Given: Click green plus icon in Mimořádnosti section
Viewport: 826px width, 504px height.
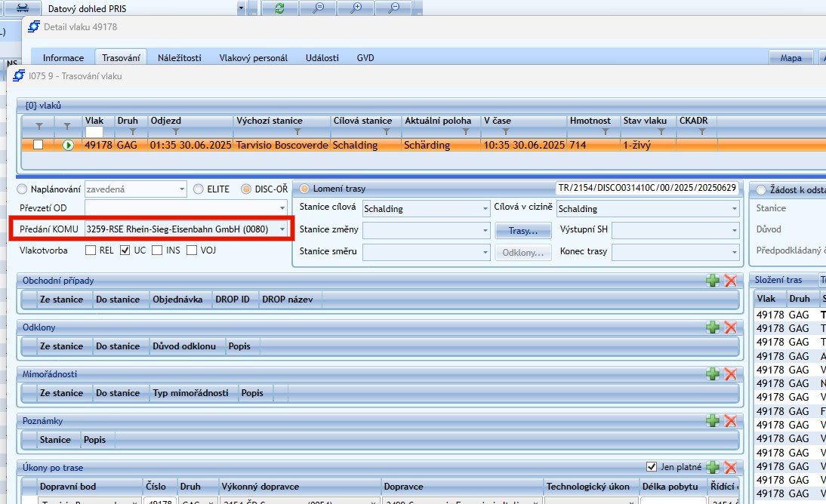Looking at the screenshot, I should tap(712, 374).
